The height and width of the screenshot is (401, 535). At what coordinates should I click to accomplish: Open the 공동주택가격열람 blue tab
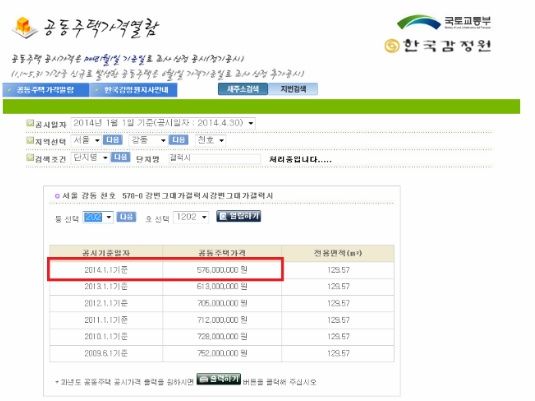point(46,90)
